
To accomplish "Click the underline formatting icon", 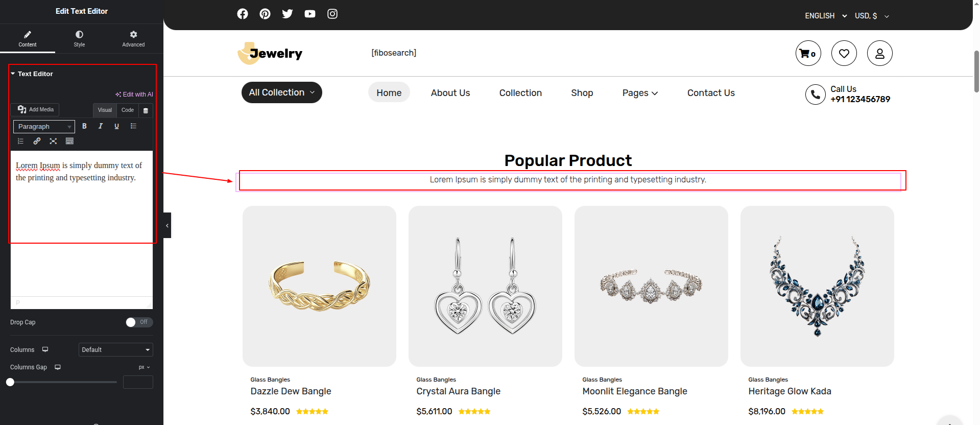I will [x=117, y=126].
